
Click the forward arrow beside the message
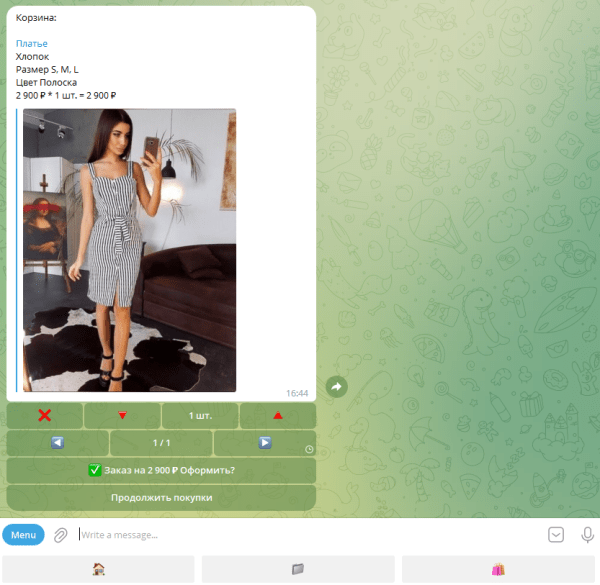336,387
